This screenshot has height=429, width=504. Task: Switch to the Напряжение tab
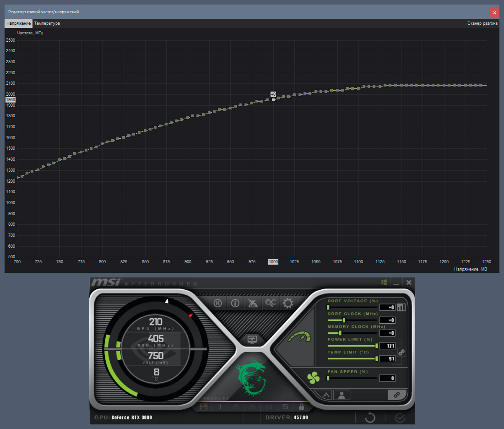point(18,23)
